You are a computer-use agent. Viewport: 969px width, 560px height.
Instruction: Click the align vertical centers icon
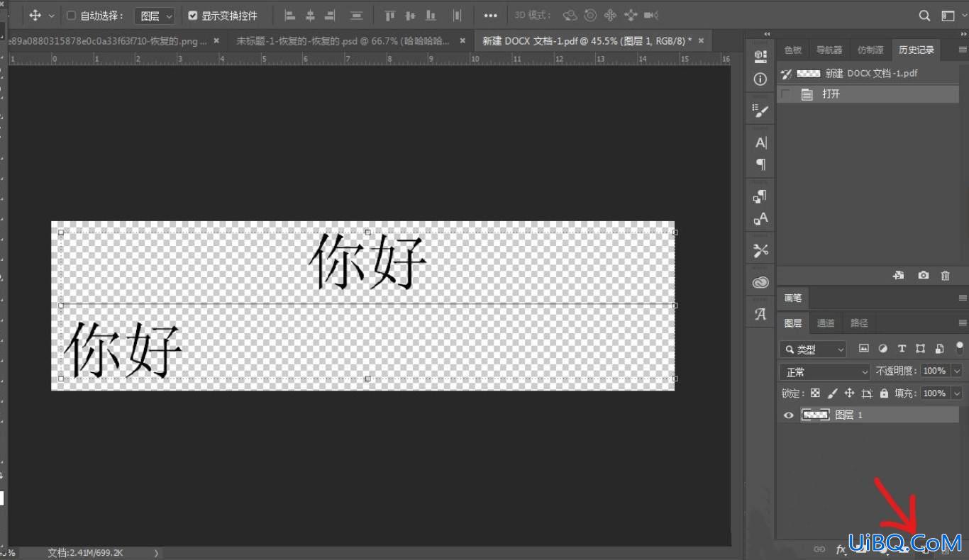(410, 15)
